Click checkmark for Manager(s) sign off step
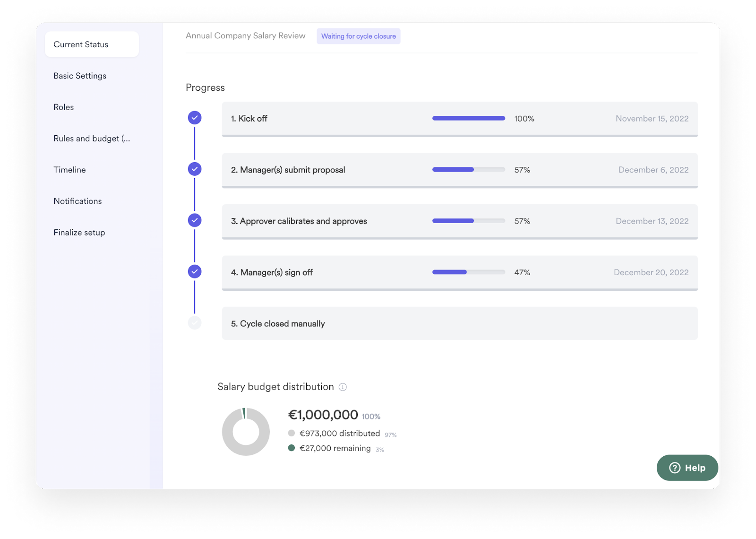Image resolution: width=756 pixels, height=539 pixels. (195, 271)
